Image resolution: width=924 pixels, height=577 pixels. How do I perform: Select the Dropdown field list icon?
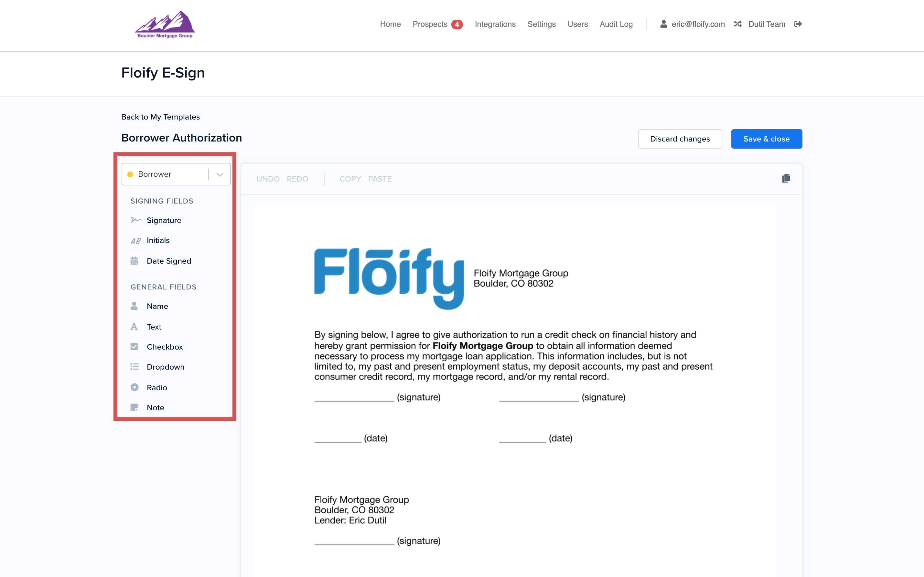coord(134,367)
